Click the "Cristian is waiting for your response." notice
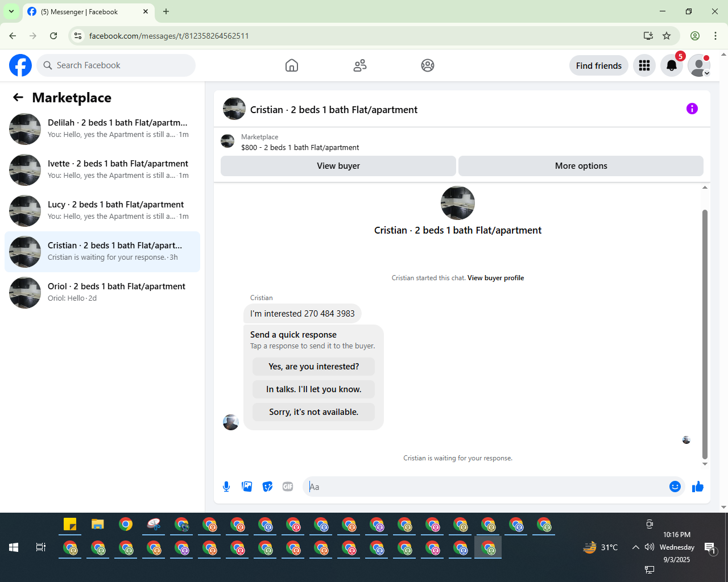Viewport: 728px width, 582px height. (x=458, y=458)
